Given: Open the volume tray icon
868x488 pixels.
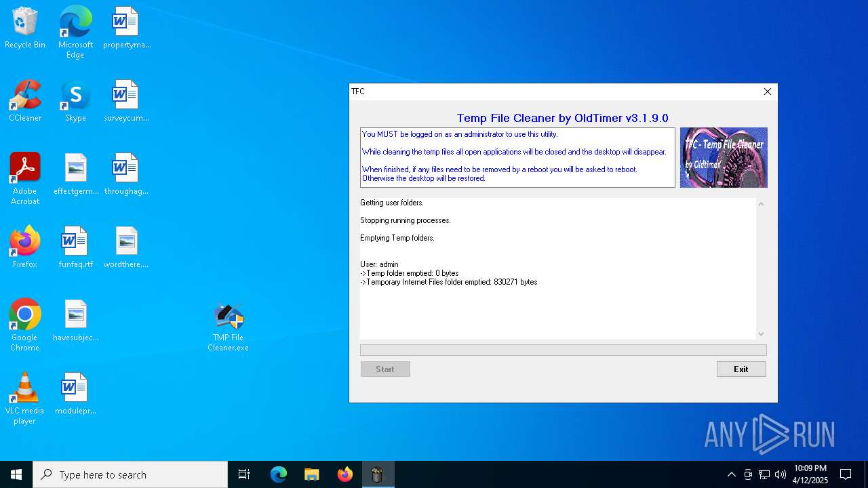Looking at the screenshot, I should pos(781,474).
